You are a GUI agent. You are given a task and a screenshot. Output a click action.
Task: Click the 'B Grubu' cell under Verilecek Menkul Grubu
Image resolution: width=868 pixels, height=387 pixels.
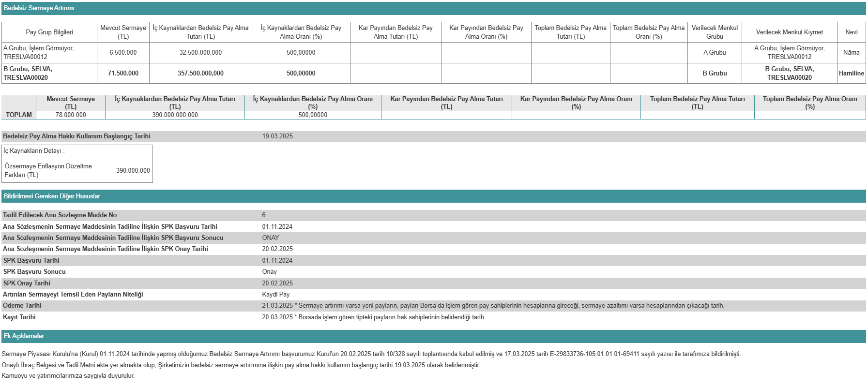point(715,73)
